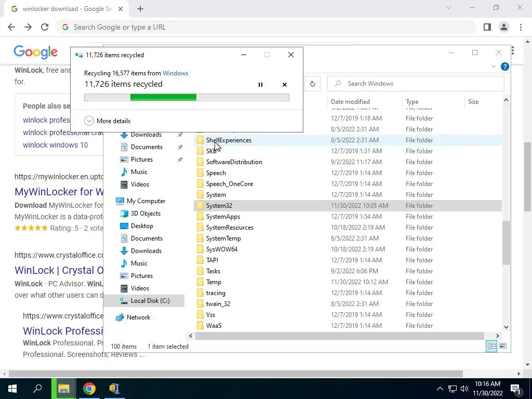
Task: Open Music in Quick access
Action: 139,171
